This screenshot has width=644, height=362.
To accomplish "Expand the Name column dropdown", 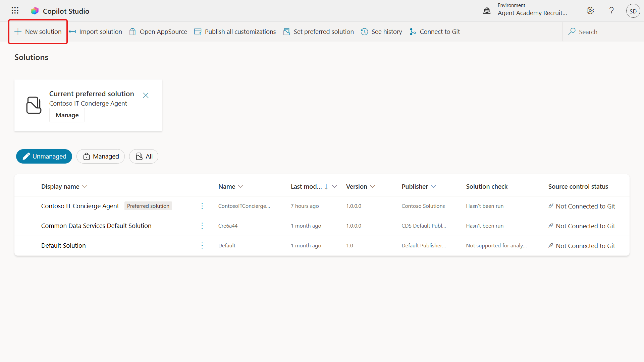I will click(240, 186).
